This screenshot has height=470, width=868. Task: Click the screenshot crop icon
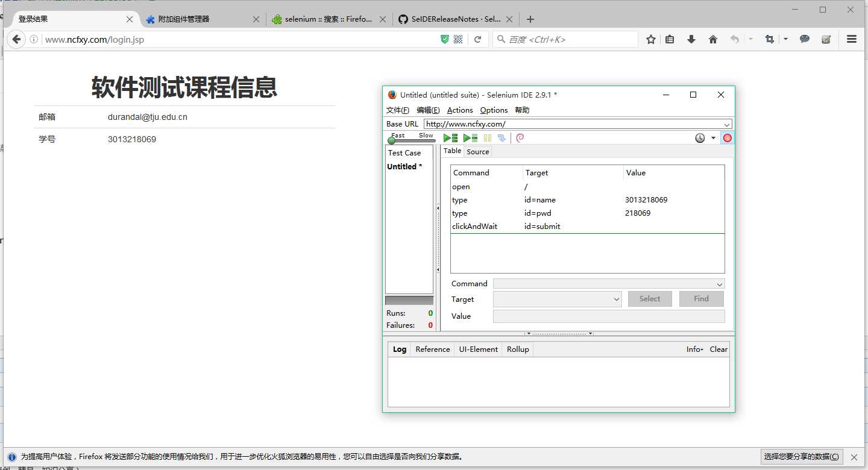pos(769,39)
